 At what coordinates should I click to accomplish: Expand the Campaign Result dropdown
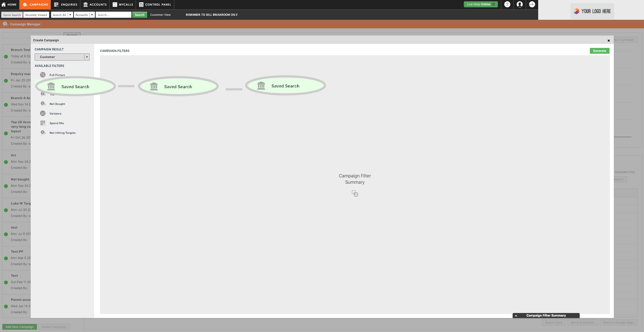(x=87, y=57)
